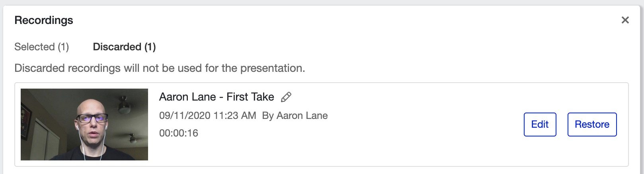644x174 pixels.
Task: Open the First Take video thumbnail
Action: point(84,125)
